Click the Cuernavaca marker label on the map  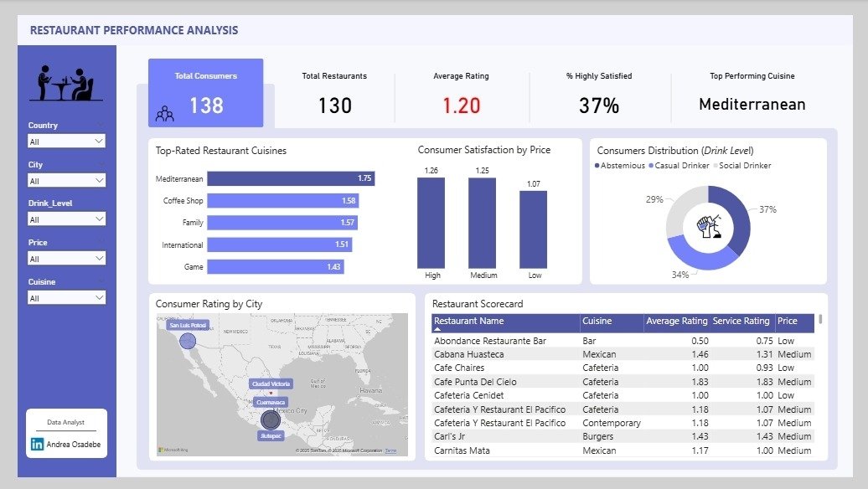click(x=273, y=402)
